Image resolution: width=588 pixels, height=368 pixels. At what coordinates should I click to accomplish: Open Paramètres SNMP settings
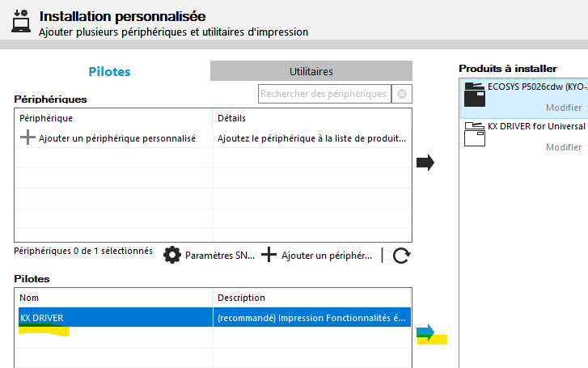pyautogui.click(x=219, y=256)
